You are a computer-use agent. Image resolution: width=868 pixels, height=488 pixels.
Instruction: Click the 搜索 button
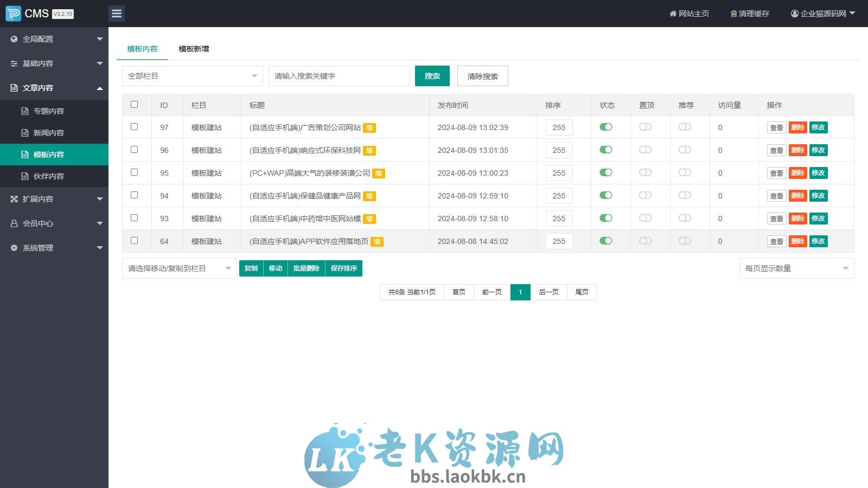[432, 76]
